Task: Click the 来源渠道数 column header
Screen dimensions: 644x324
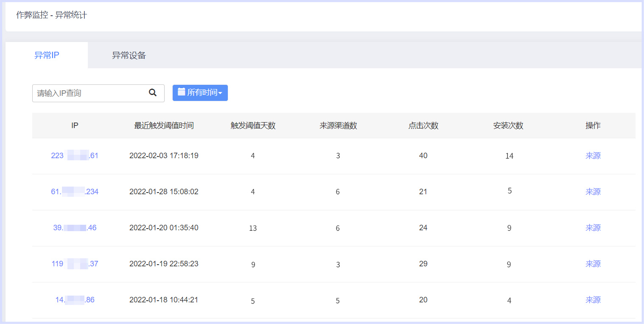Action: click(338, 126)
